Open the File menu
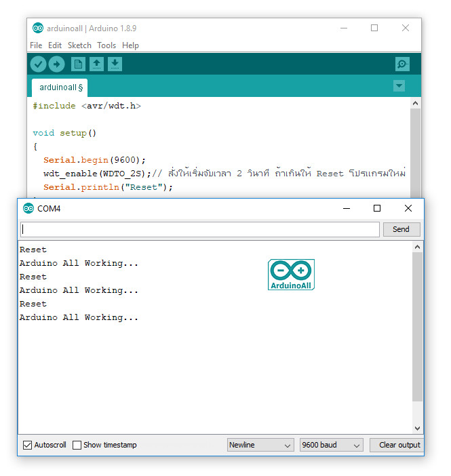451x476 pixels. pos(36,45)
